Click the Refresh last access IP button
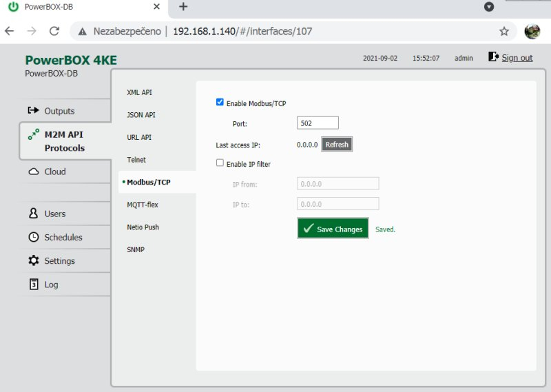Viewport: 551px width, 392px height. point(337,145)
